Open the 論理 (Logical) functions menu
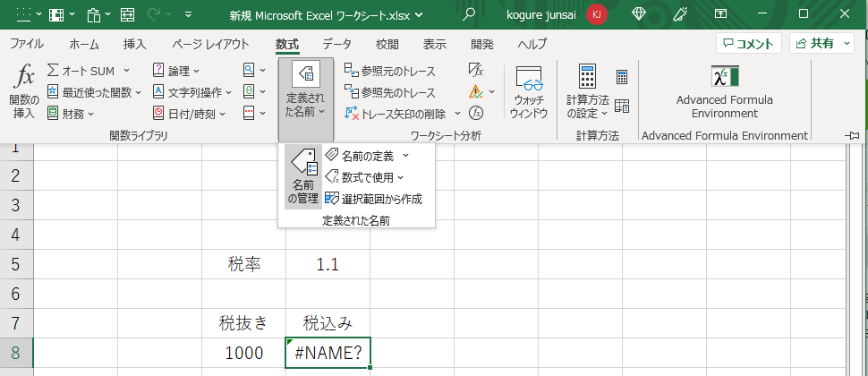Image resolution: width=868 pixels, height=376 pixels. 176,71
